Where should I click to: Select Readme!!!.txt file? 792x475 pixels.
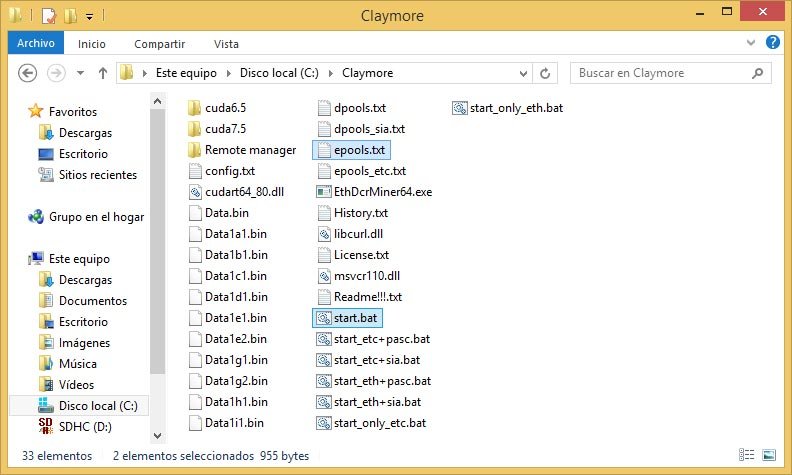pos(360,297)
